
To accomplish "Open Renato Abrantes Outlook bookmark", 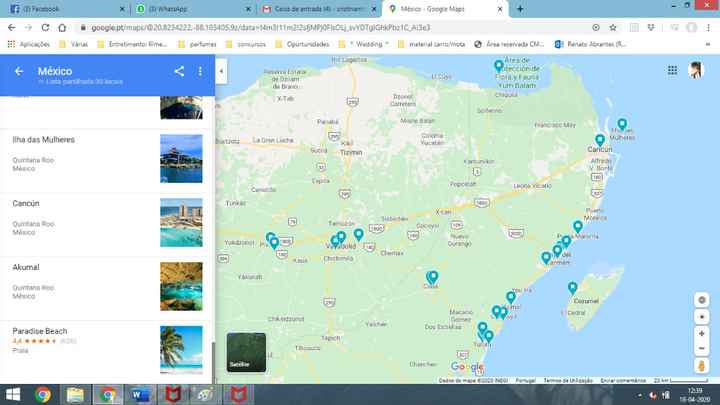I will click(591, 44).
